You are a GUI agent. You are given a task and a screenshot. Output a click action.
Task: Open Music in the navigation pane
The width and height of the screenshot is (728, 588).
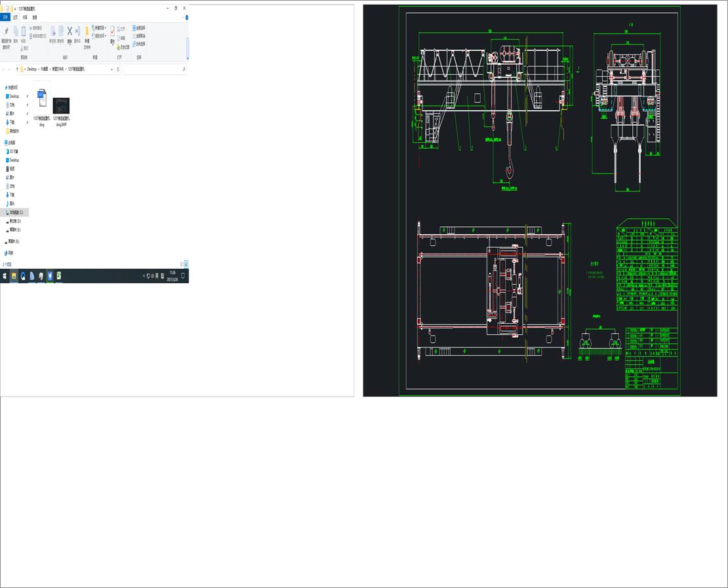(x=10, y=203)
